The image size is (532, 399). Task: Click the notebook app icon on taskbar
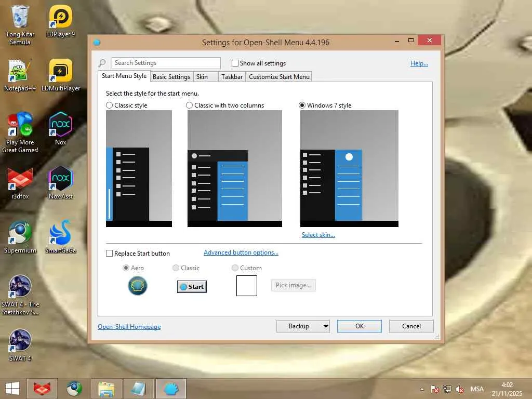tap(138, 389)
